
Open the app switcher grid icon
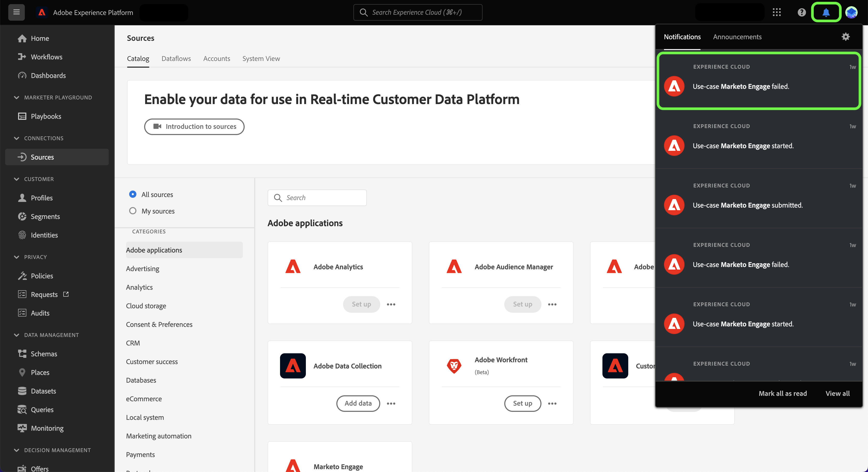[776, 12]
